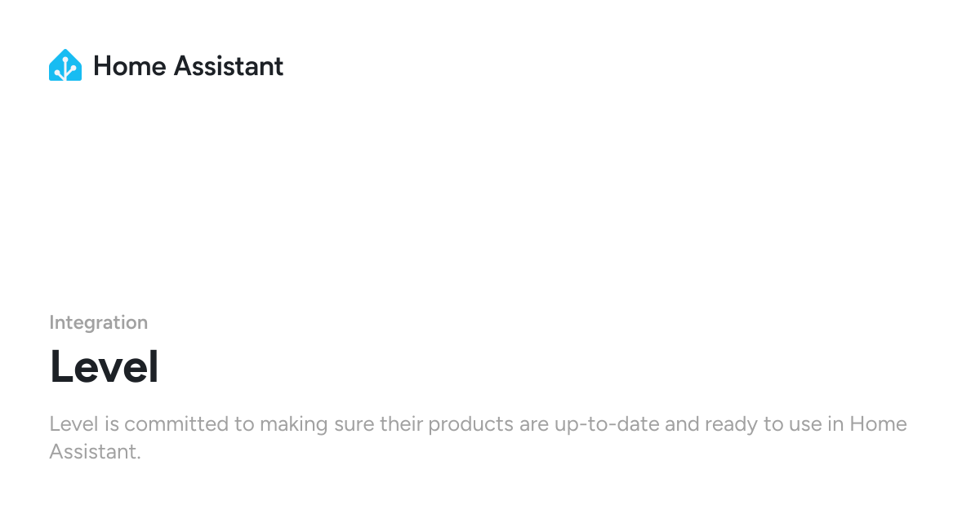Image resolution: width=980 pixels, height=514 pixels.
Task: Click the blue Home Assistant house logo
Action: click(x=65, y=65)
